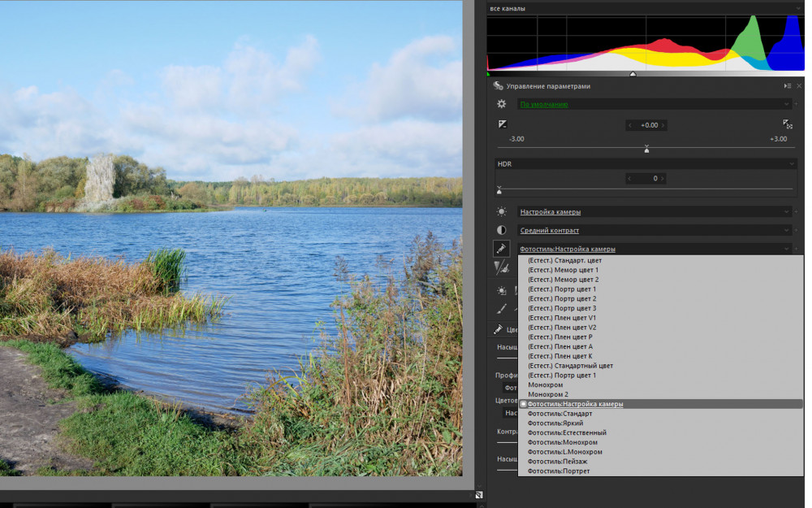Viewport: 812px width, 508px height.
Task: Select Монохром 2 in the style list
Action: (x=547, y=394)
